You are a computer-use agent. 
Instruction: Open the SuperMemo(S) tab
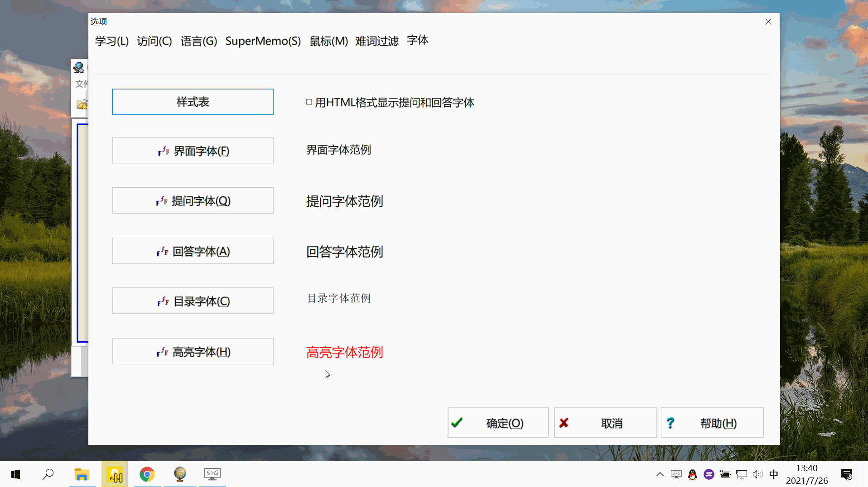pyautogui.click(x=263, y=41)
